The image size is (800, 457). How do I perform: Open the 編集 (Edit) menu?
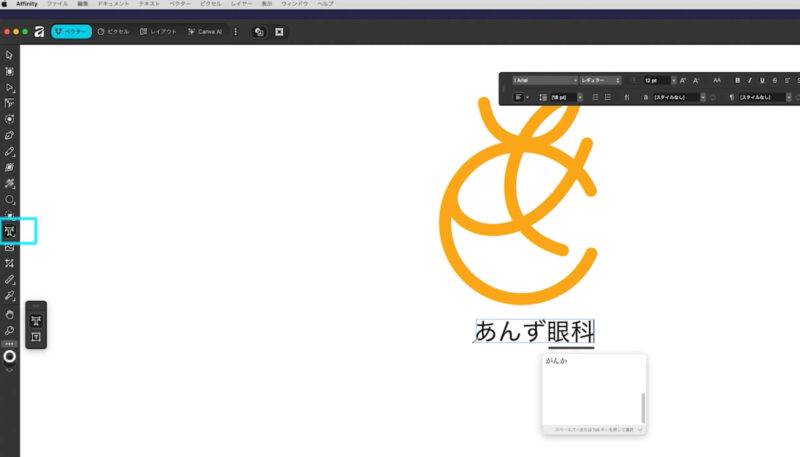pyautogui.click(x=83, y=4)
